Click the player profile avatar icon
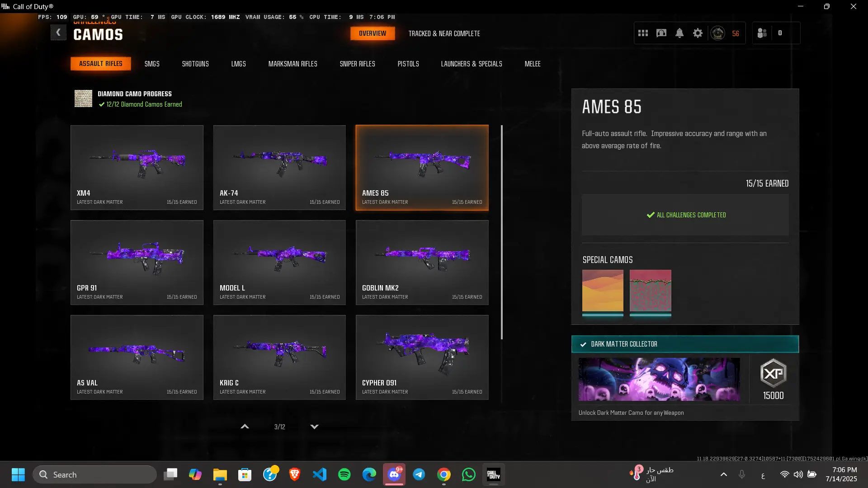This screenshot has height=488, width=868. click(x=717, y=33)
